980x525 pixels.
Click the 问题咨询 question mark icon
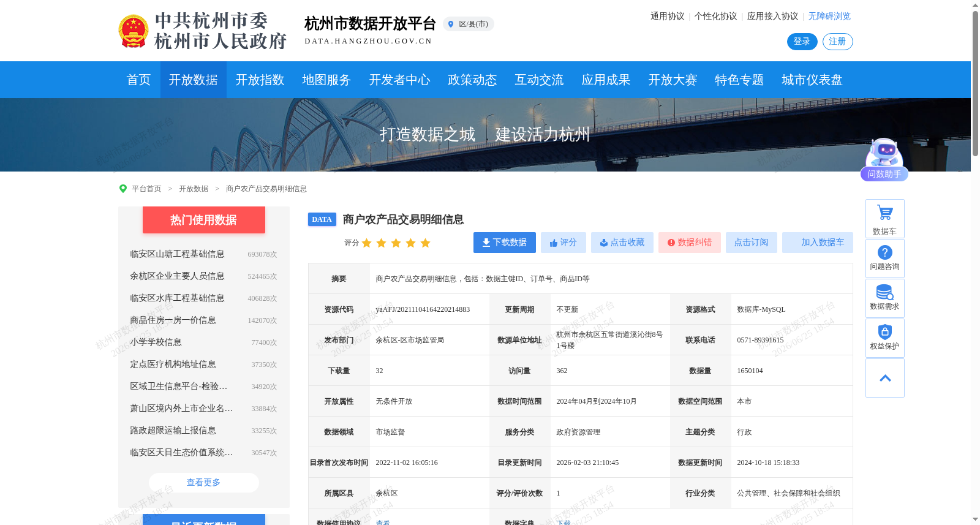tap(884, 252)
